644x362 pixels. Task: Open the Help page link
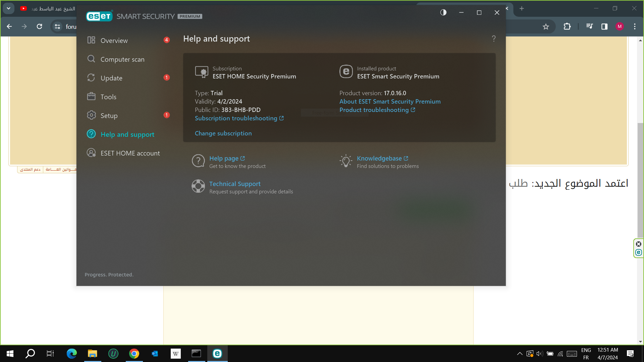(227, 158)
